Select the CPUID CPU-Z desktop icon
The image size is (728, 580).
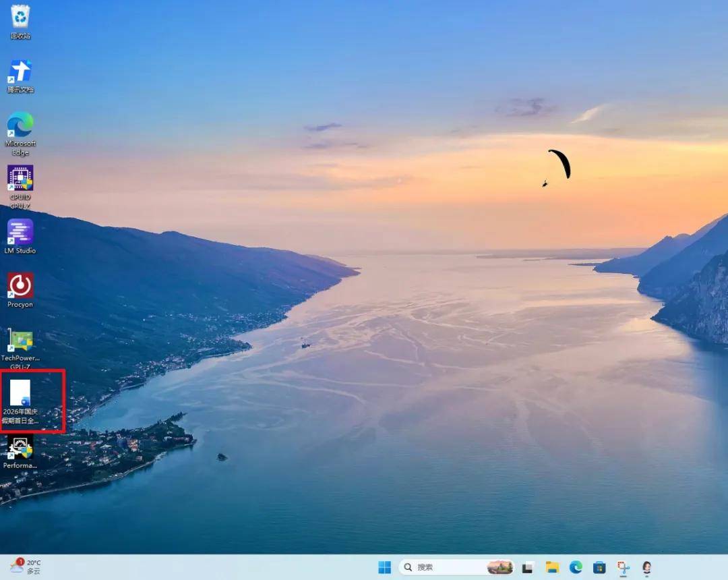[20, 187]
